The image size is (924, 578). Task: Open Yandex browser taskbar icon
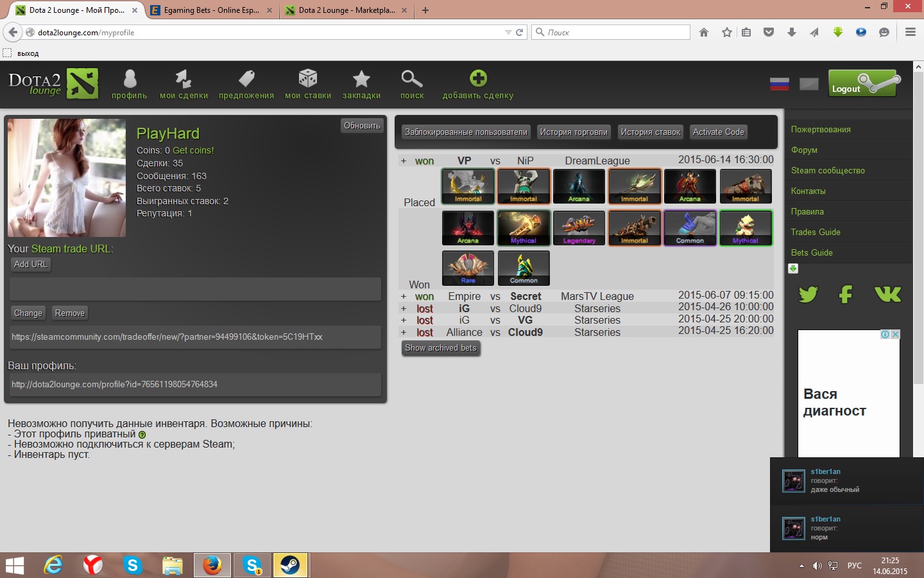click(93, 565)
